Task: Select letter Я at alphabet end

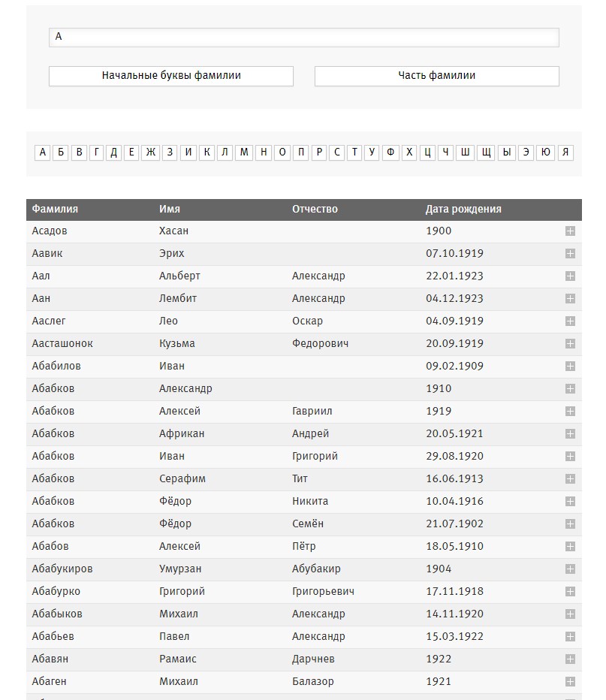Action: click(565, 152)
